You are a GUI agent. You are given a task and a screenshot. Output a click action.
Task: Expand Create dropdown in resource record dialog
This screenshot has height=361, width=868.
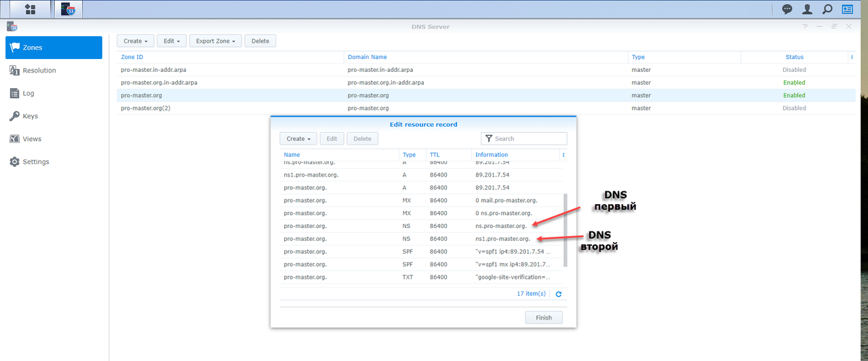click(x=298, y=138)
